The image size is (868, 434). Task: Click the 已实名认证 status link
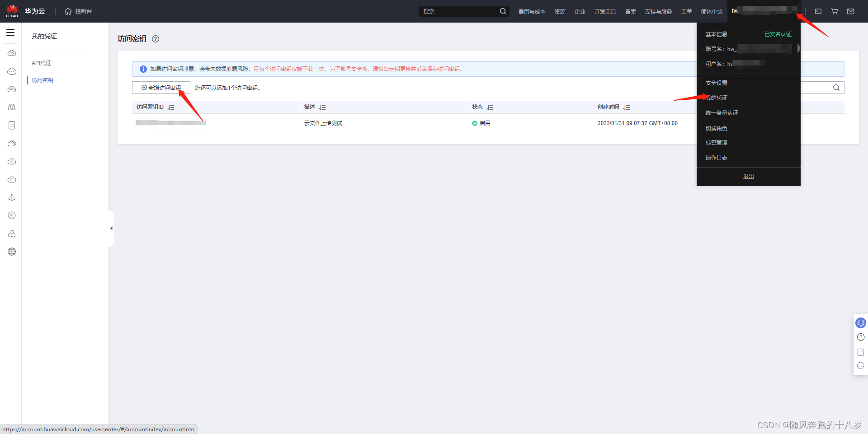click(778, 34)
